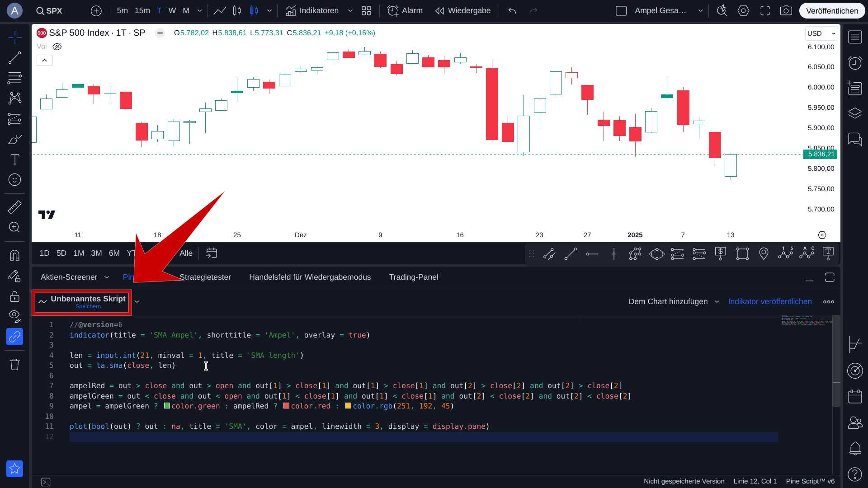Take a chart snapshot with camera icon

786,10
